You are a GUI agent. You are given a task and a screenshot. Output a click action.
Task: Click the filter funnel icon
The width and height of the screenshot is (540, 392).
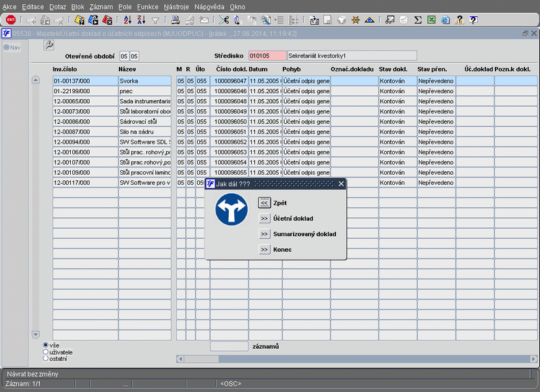point(155,20)
